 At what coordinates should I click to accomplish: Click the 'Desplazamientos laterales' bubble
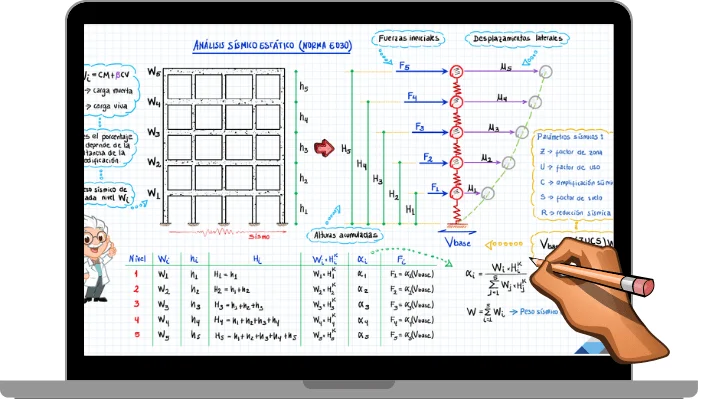517,39
